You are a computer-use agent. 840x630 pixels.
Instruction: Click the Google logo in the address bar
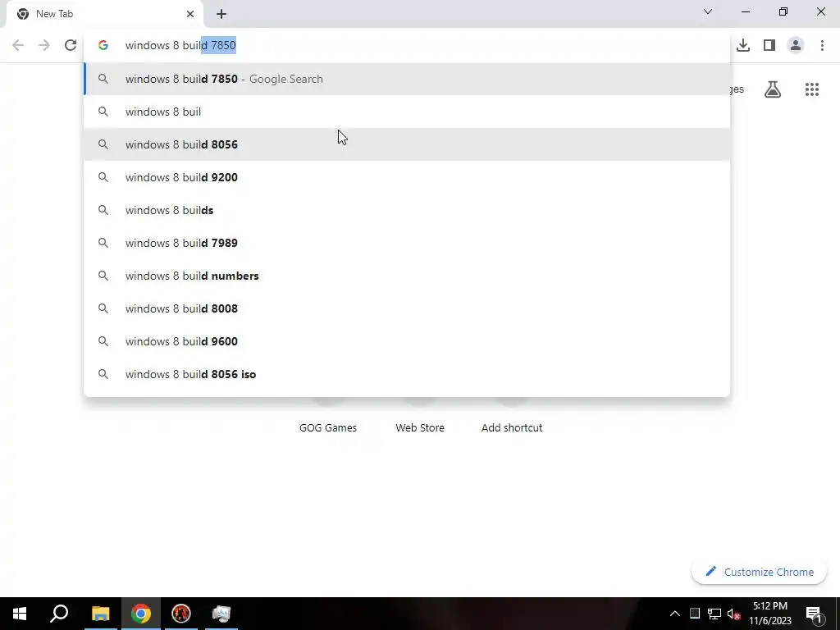[103, 45]
